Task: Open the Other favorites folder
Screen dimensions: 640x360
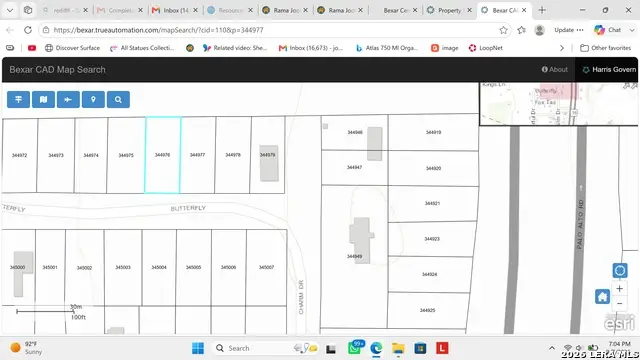Action: (x=606, y=48)
